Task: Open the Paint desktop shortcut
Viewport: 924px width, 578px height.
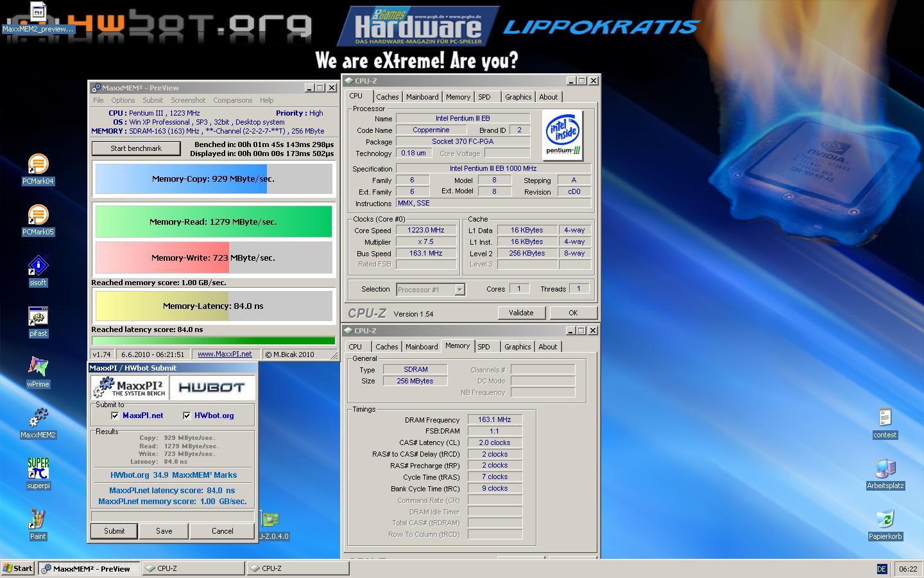Action: [38, 525]
